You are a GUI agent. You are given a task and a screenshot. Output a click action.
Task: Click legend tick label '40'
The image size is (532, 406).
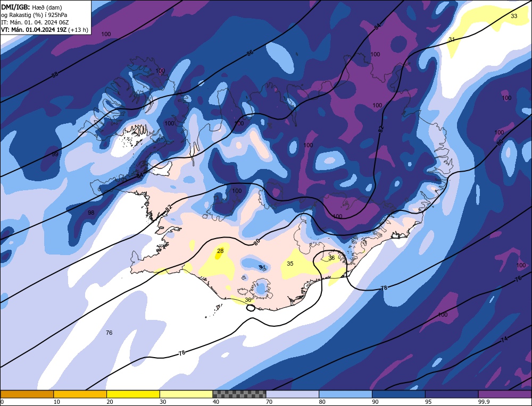click(x=216, y=402)
